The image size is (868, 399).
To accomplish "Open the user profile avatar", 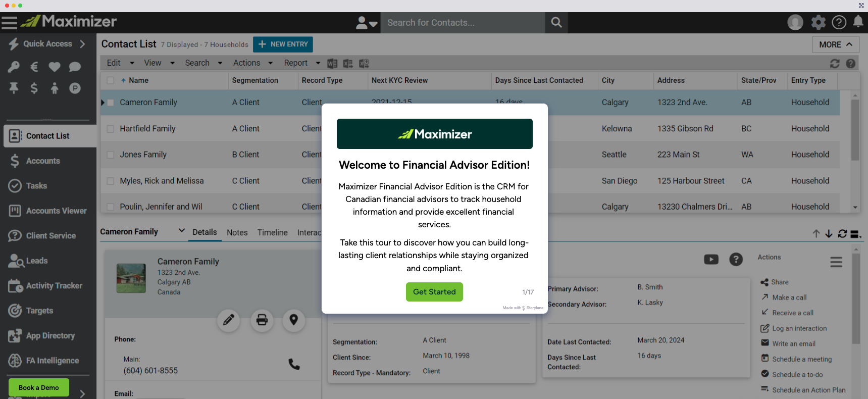I will (795, 22).
